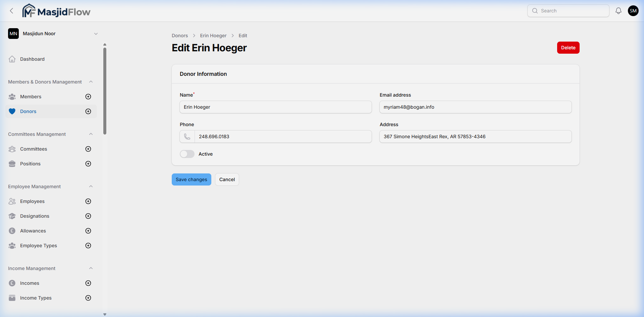Collapse the Members & Donors Management section
This screenshot has height=317, width=644.
pos(91,82)
